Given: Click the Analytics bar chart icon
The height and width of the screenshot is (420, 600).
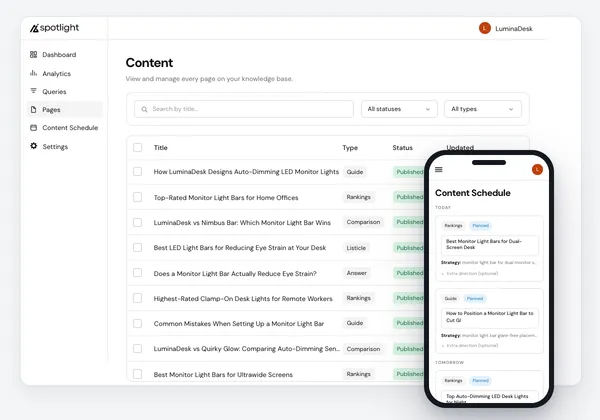Looking at the screenshot, I should (x=33, y=73).
